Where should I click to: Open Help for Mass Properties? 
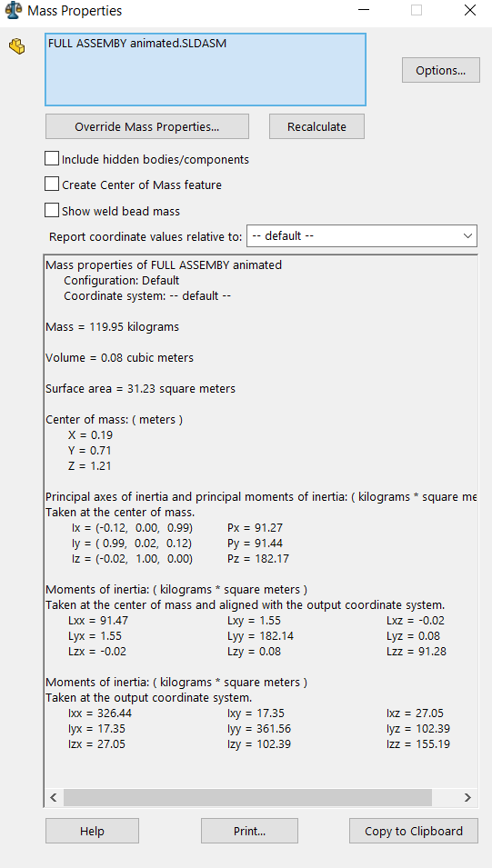click(92, 831)
